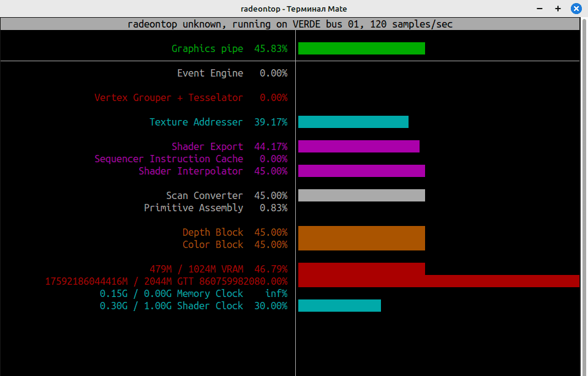Select the Memory Clock inf% line

(x=193, y=293)
